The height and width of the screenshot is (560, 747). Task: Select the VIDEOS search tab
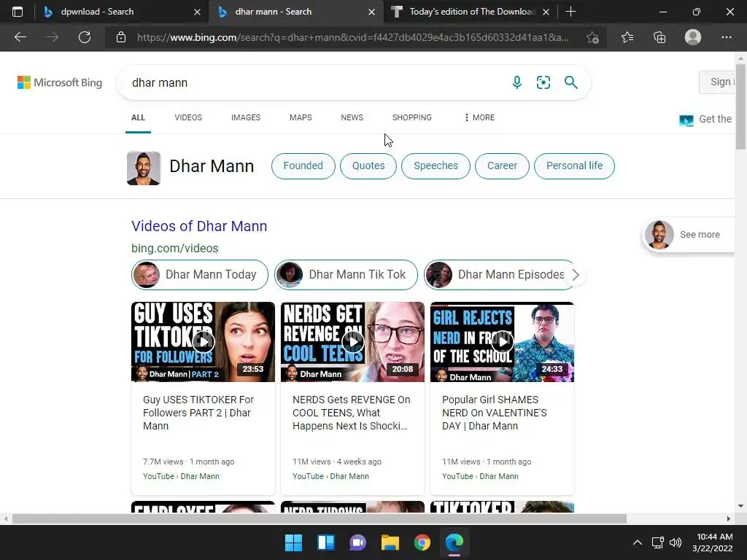pyautogui.click(x=188, y=117)
